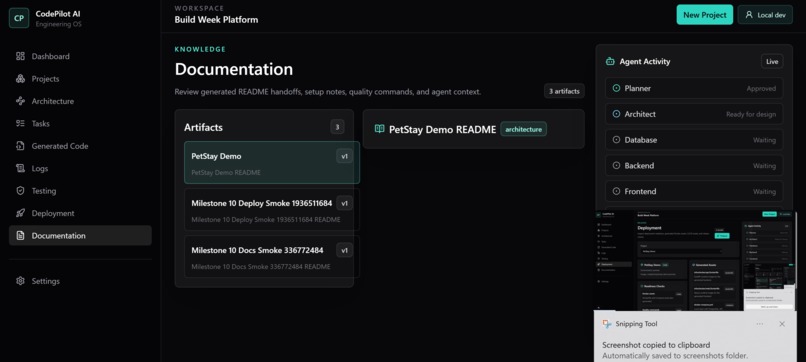Click the Backend status circle icon

pos(616,166)
